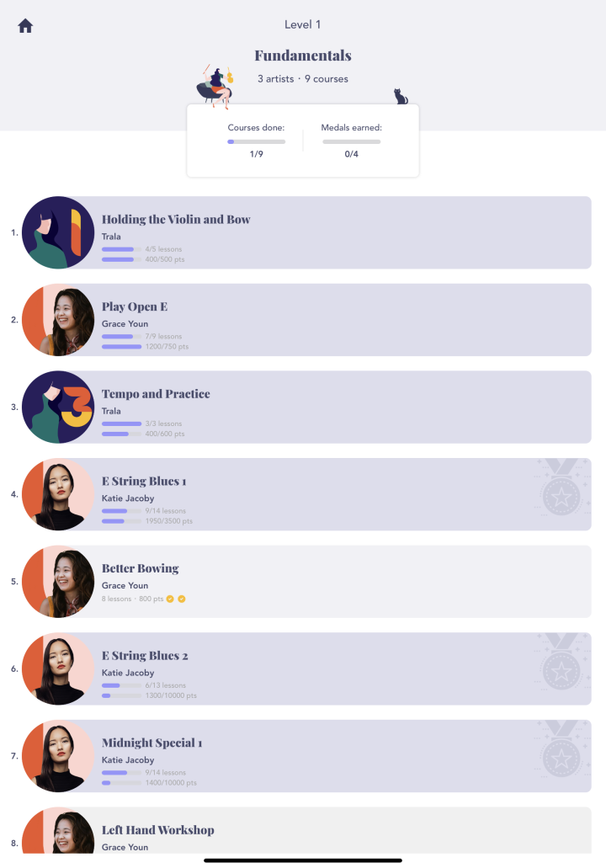This screenshot has height=868, width=606.
Task: Click the Medals earned progress bar
Action: pos(352,141)
